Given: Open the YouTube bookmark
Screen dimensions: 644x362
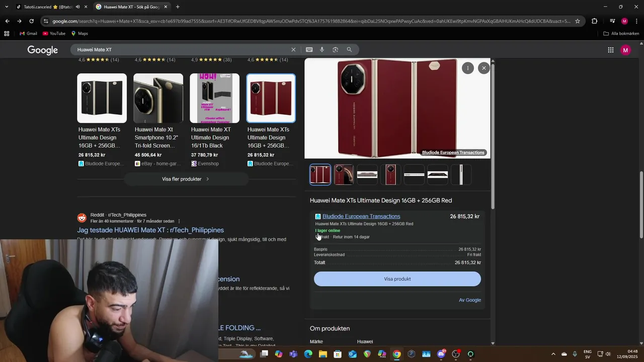Looking at the screenshot, I should (x=54, y=34).
